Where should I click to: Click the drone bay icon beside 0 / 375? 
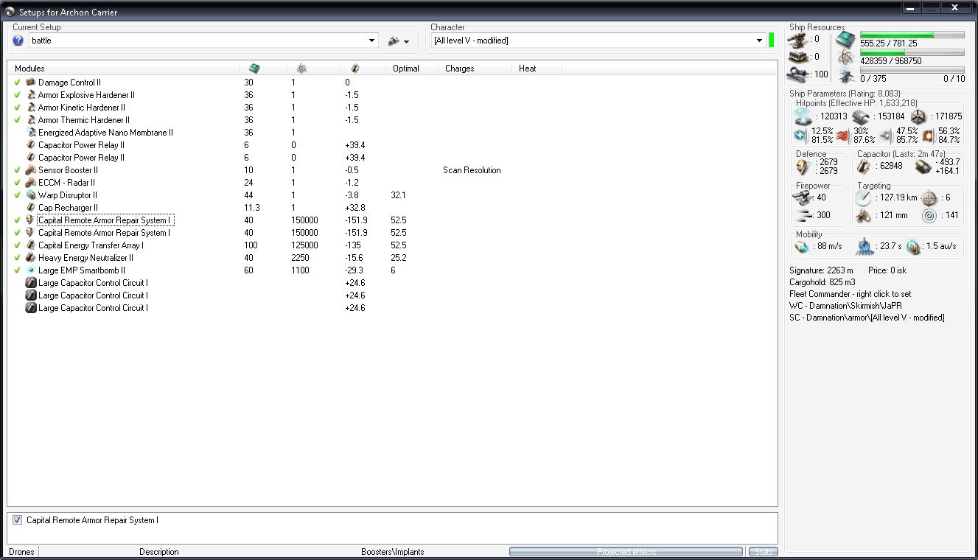coord(846,74)
